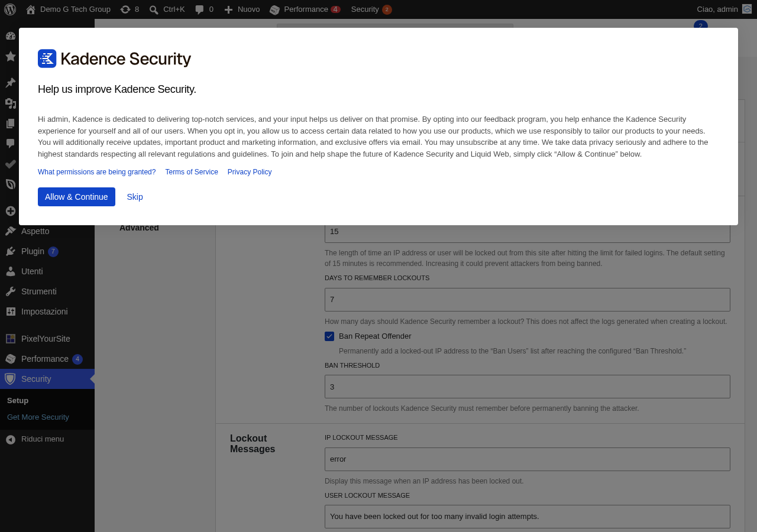Image resolution: width=757 pixels, height=532 pixels.
Task: Toggle Ban Repeat Offender checkbox
Action: tap(329, 336)
